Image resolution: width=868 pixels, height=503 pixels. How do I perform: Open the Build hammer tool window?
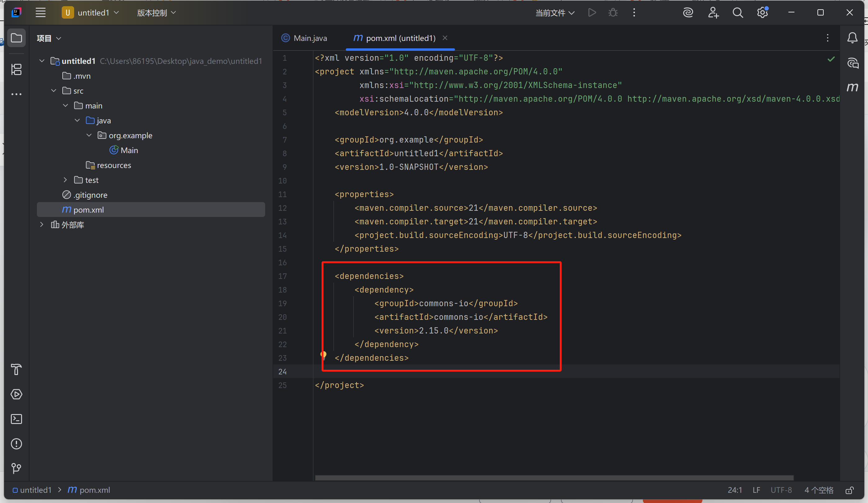[16, 369]
